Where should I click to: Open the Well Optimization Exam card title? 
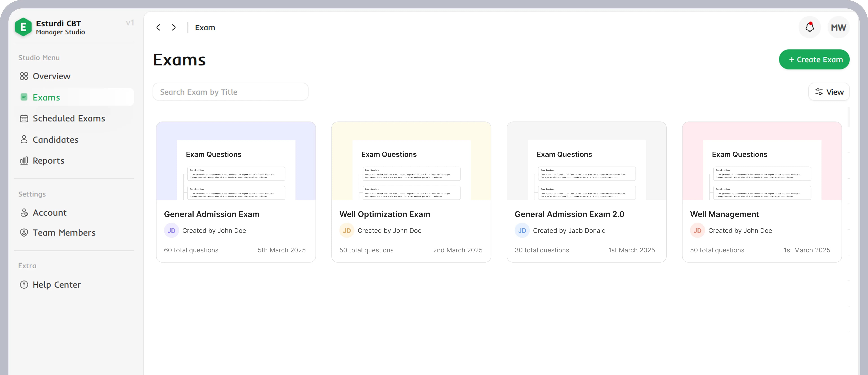(384, 214)
